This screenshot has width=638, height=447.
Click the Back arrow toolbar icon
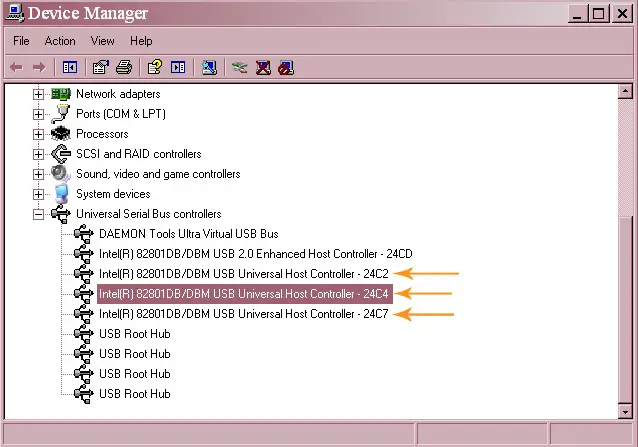coord(16,67)
